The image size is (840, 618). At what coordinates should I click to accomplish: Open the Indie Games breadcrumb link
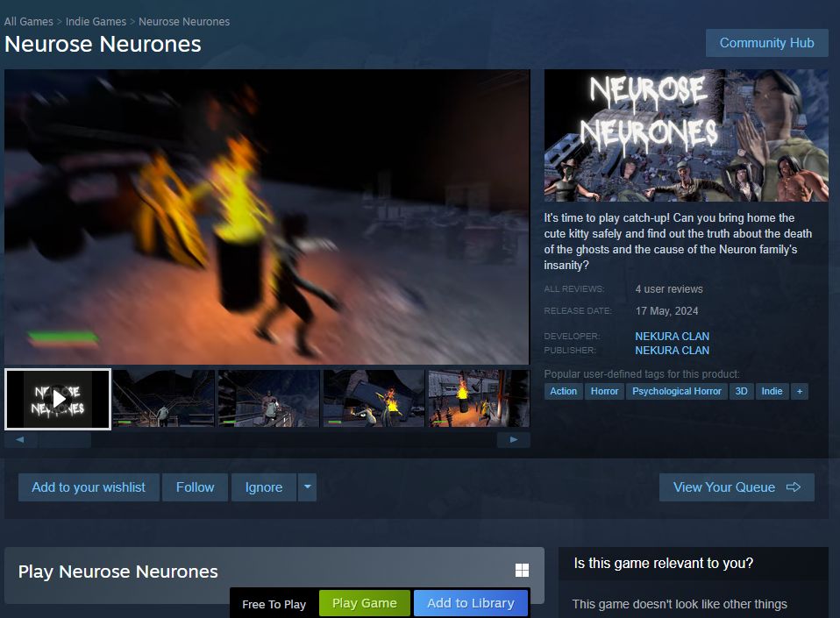96,21
